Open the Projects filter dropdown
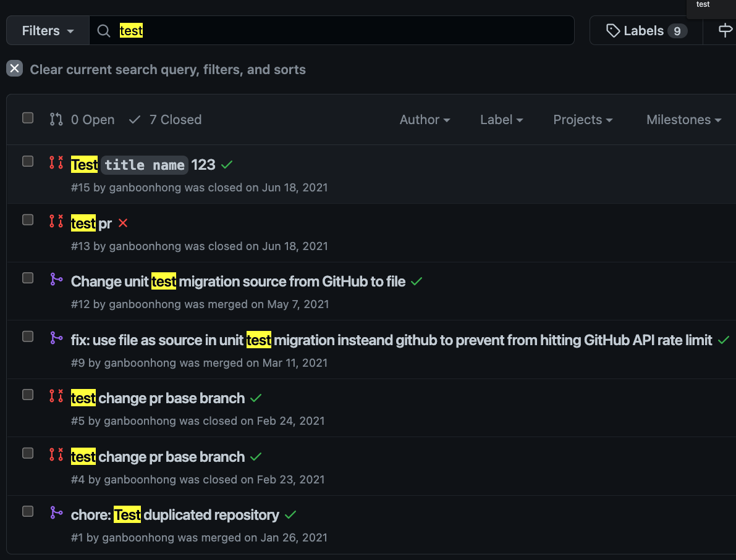This screenshot has width=736, height=560. [x=583, y=120]
